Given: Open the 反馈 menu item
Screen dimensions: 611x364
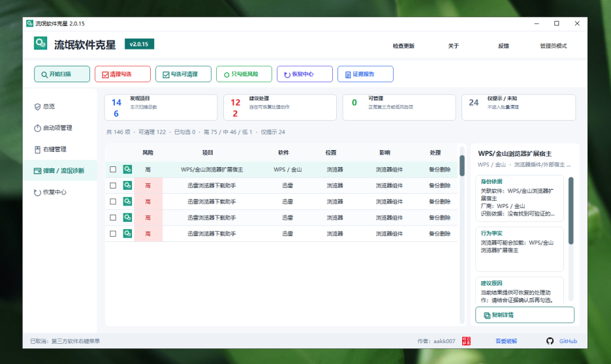Looking at the screenshot, I should 503,46.
